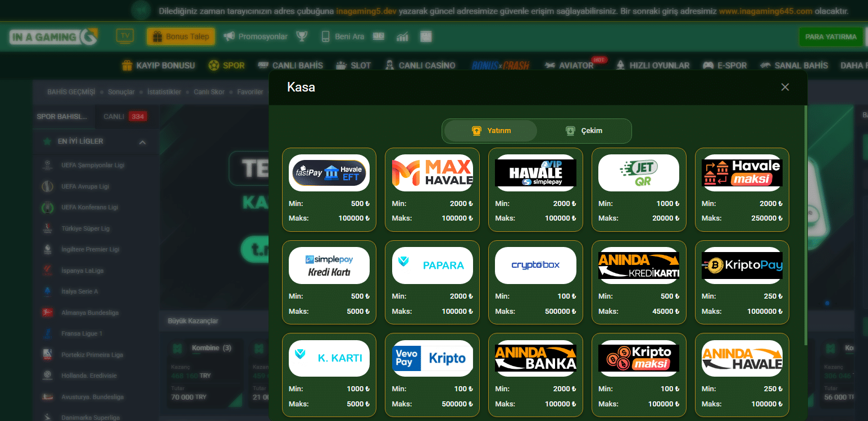Viewport: 868px width, 421px height.
Task: Collapse the En İyi Ligler section
Action: [142, 142]
